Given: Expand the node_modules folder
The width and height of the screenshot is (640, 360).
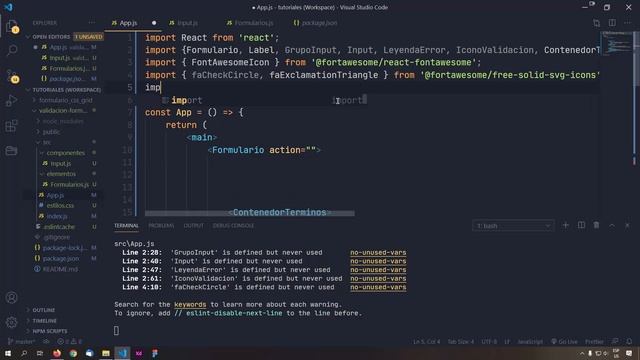Looking at the screenshot, I should click(63, 121).
